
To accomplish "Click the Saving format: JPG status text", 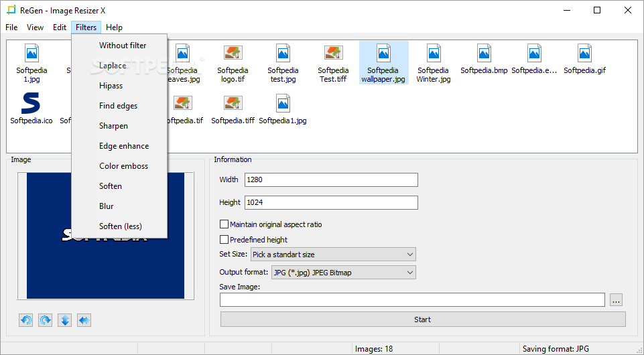I will tap(556, 349).
